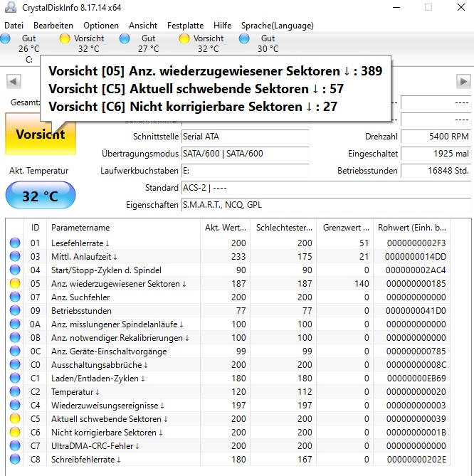Viewport: 474px width, 476px height.
Task: Open the Bearbeiten menu
Action: 53,26
